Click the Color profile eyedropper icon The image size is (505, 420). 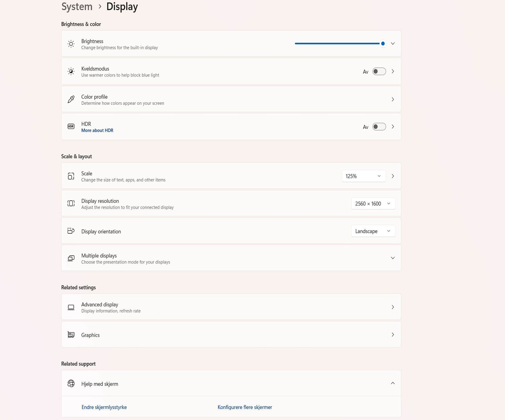pos(71,99)
